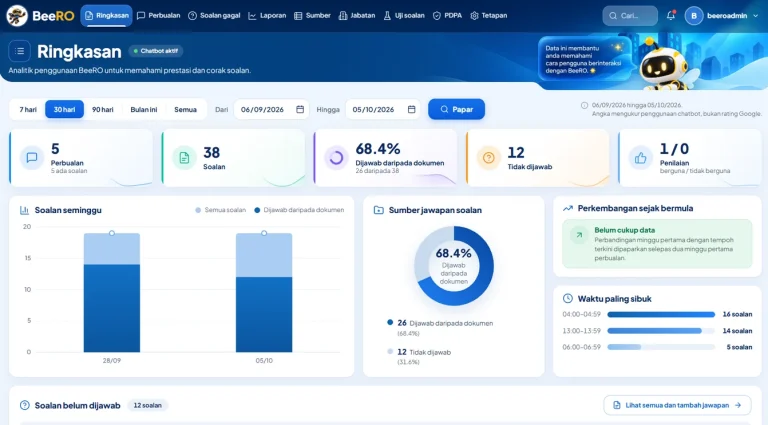The image size is (768, 425).
Task: Open Tetapan settings
Action: pyautogui.click(x=488, y=16)
